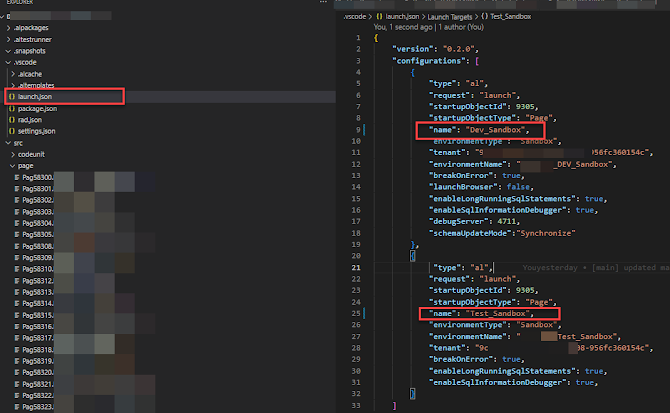The image size is (670, 413).
Task: Click the Pag58310 file icon
Action: (17, 269)
